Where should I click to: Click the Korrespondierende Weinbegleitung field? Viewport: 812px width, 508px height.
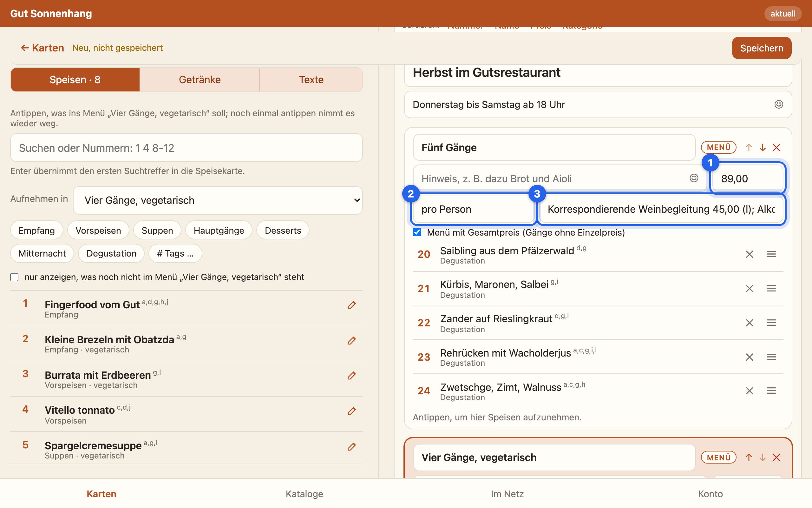(x=661, y=209)
